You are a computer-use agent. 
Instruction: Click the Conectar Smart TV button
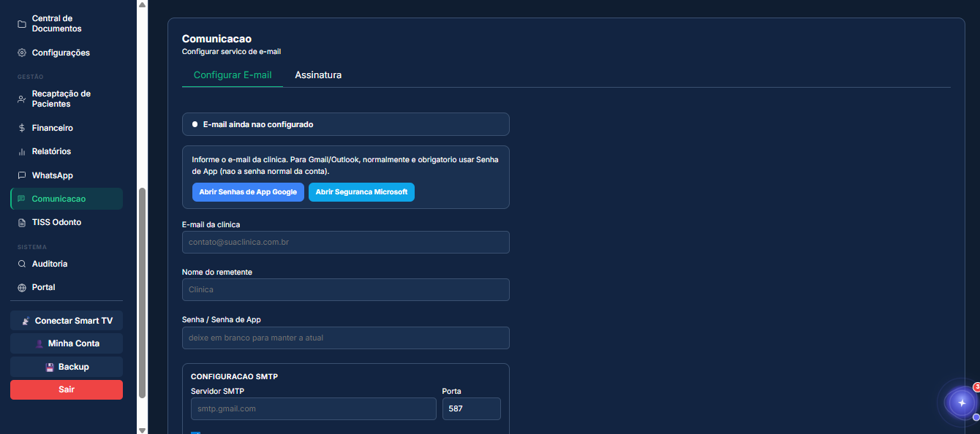(x=67, y=321)
